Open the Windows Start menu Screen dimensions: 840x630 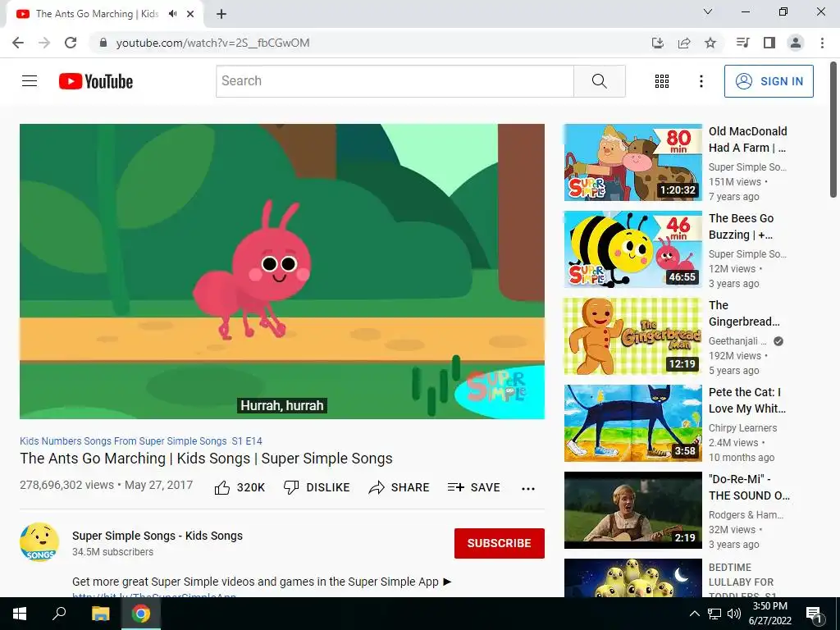pyautogui.click(x=20, y=614)
